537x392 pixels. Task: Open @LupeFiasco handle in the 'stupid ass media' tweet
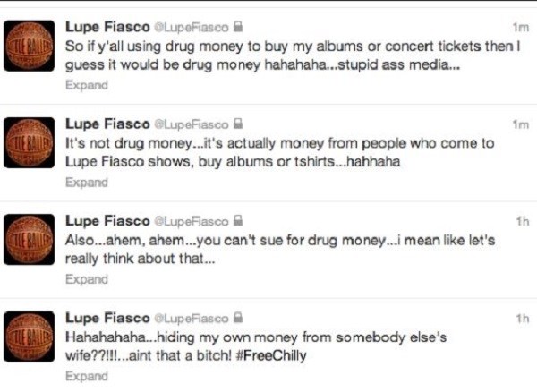point(192,28)
